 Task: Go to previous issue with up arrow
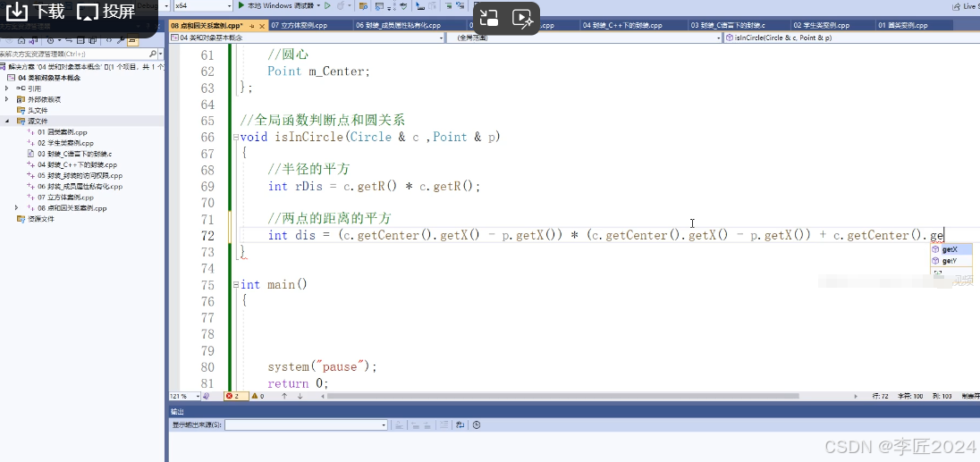284,396
